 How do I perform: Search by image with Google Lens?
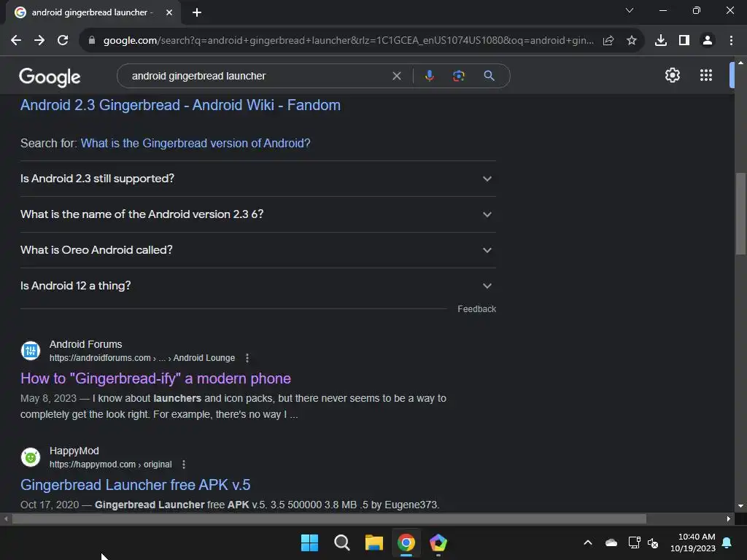point(459,76)
